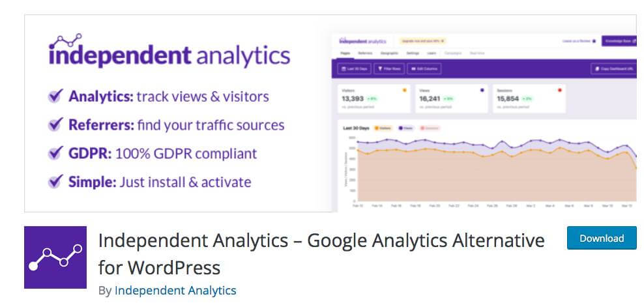The height and width of the screenshot is (305, 644).
Task: Click the blue Download button
Action: click(x=602, y=238)
